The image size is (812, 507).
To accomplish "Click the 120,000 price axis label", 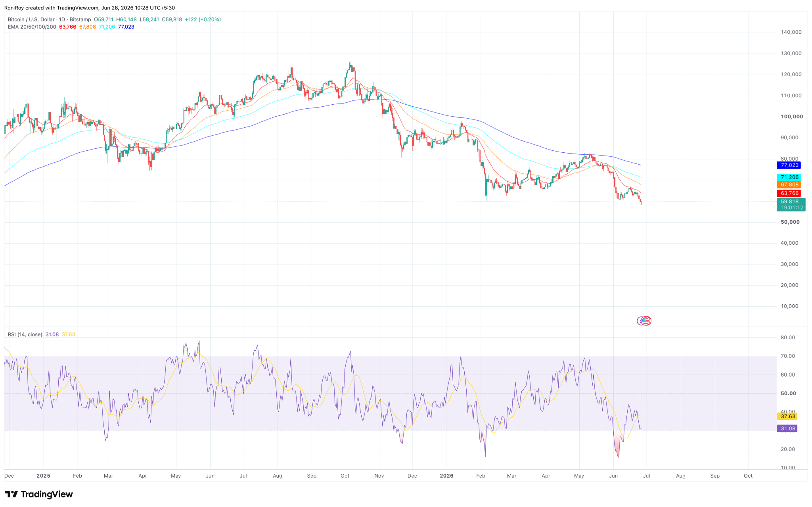I will pos(791,74).
